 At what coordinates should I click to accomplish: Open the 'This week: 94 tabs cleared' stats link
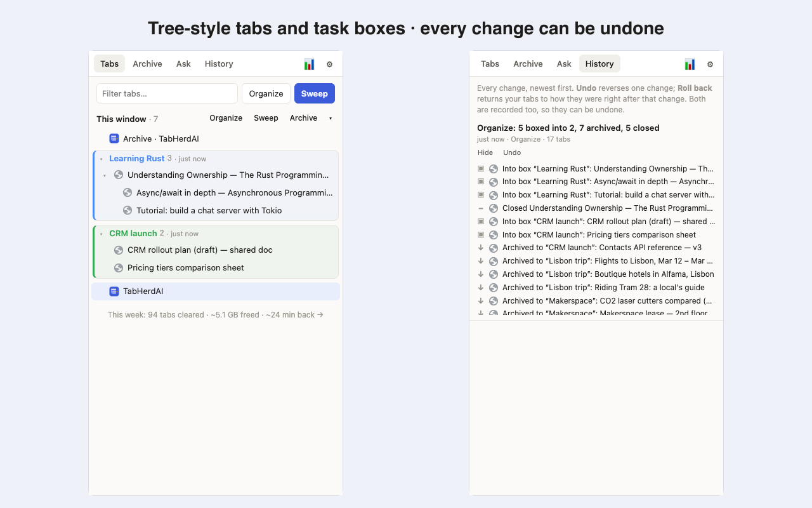216,315
